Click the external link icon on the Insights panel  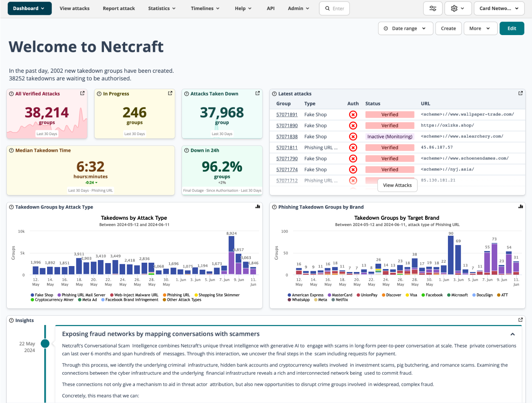click(x=520, y=319)
